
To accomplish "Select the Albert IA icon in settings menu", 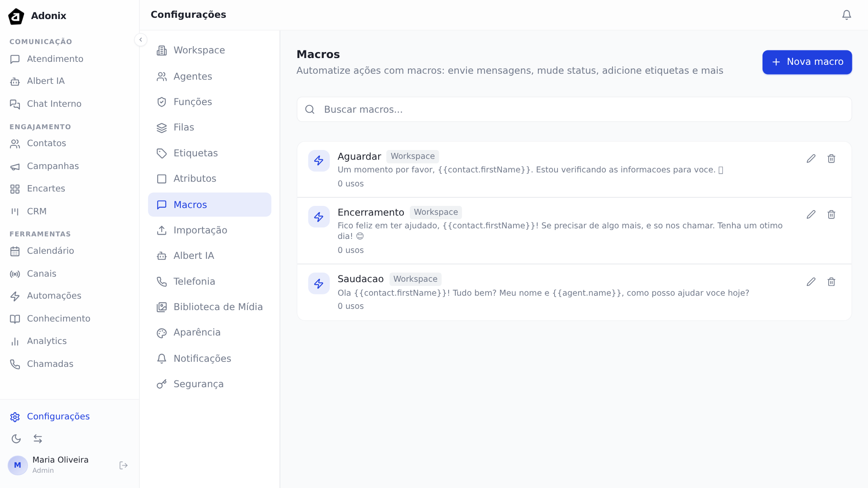I will pos(161,256).
